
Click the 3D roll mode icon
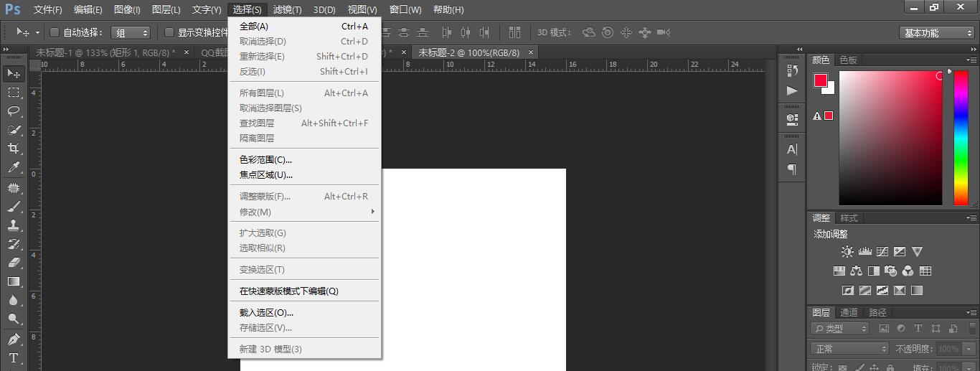608,32
